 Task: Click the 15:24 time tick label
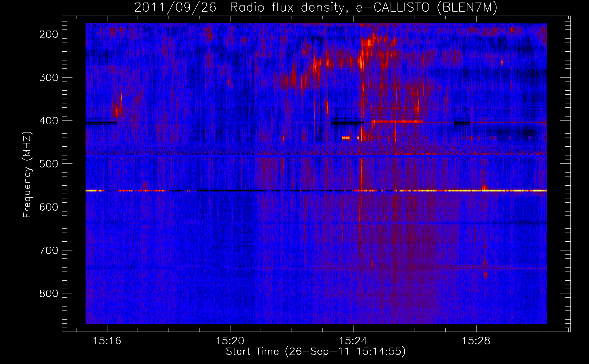click(353, 341)
